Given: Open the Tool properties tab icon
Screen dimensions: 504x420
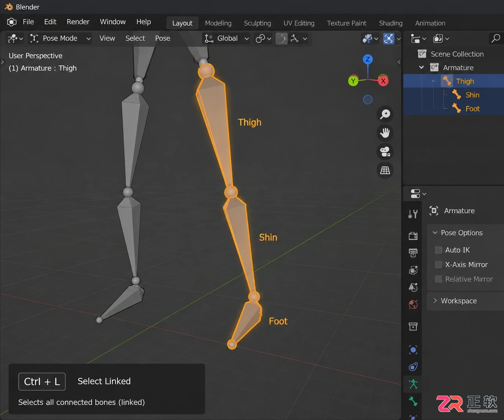Looking at the screenshot, I should coord(413,214).
